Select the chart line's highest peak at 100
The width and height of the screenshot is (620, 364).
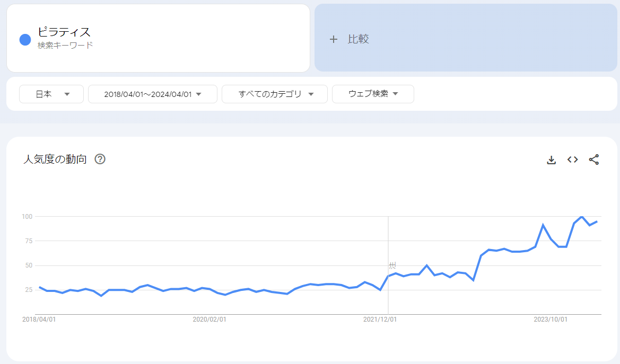(x=582, y=217)
